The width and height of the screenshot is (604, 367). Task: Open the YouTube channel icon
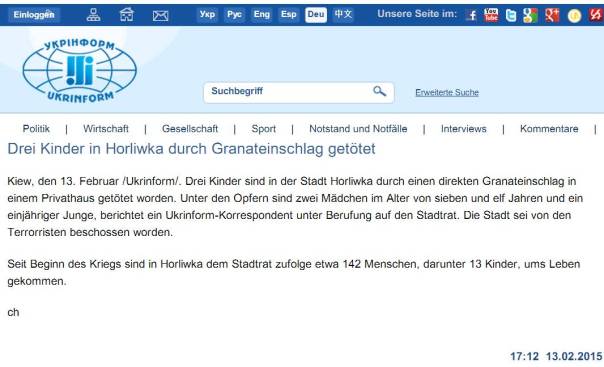(491, 15)
